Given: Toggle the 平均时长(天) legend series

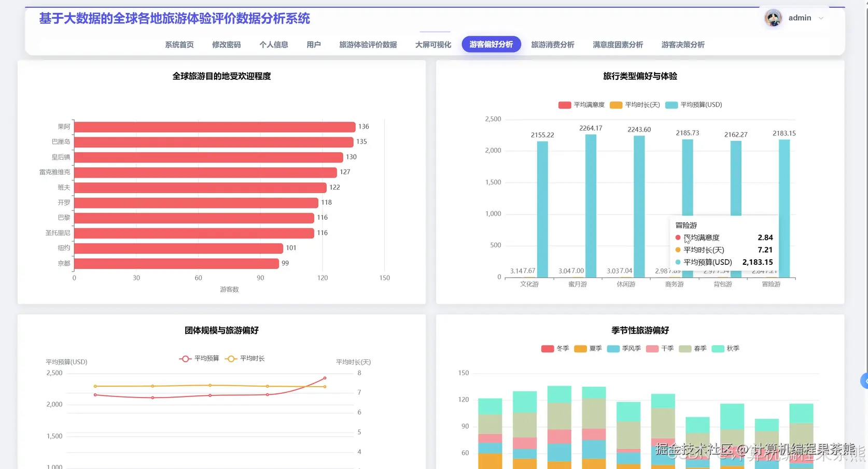Looking at the screenshot, I should pyautogui.click(x=635, y=105).
